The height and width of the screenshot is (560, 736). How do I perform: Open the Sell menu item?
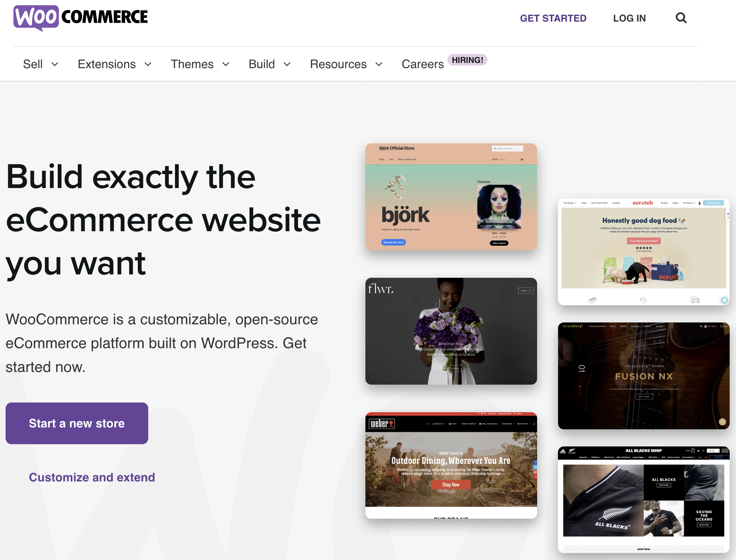(x=33, y=64)
